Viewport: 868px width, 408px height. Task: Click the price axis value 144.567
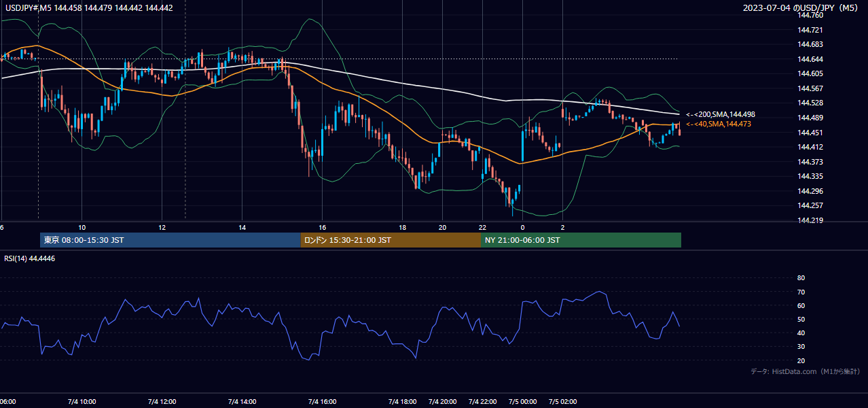809,88
